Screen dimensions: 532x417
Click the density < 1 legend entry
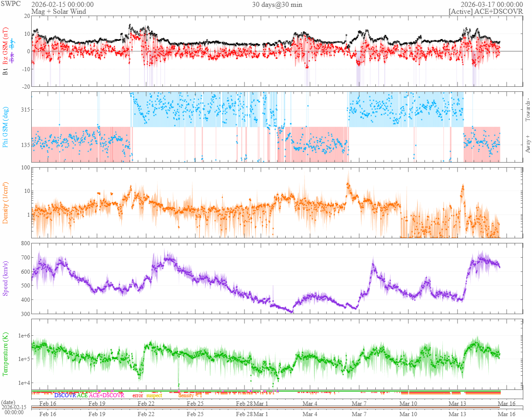pos(190,395)
